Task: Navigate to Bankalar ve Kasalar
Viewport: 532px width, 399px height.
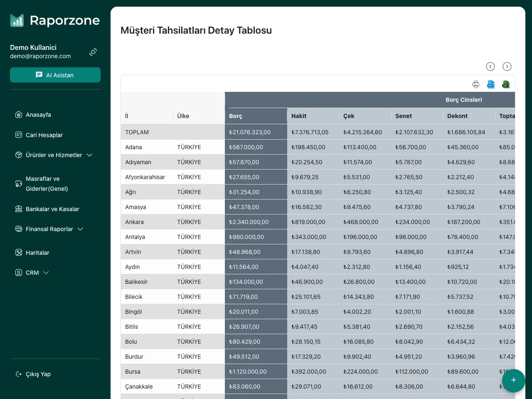Action: 52,209
